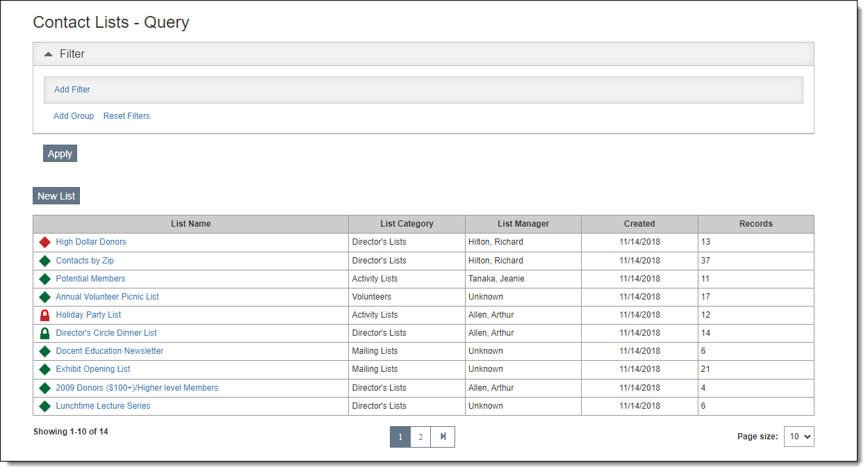Collapse the Filter panel
Image resolution: width=868 pixels, height=472 pixels.
coord(49,54)
